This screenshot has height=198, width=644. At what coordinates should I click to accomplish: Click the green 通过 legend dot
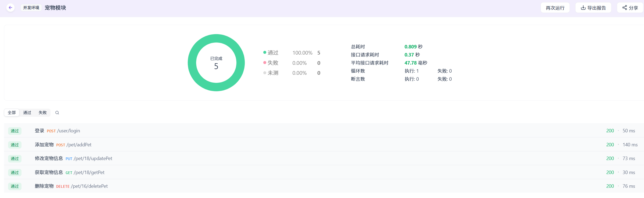[x=265, y=52]
